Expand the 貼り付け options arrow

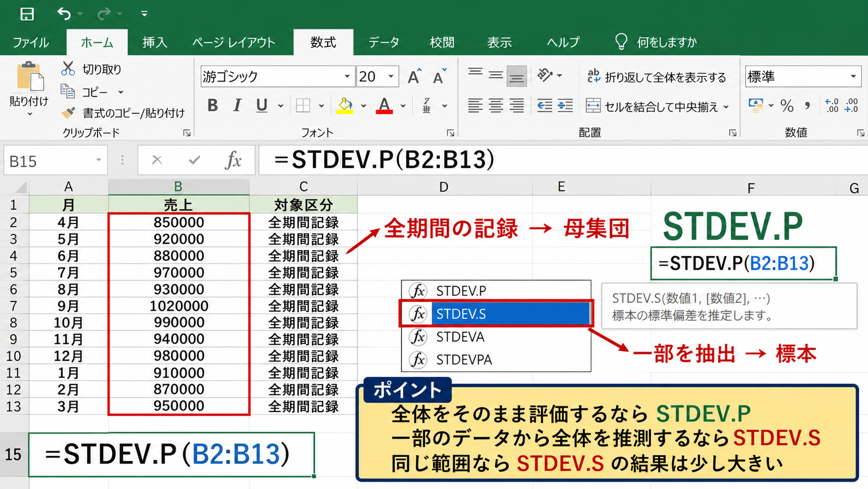[30, 114]
